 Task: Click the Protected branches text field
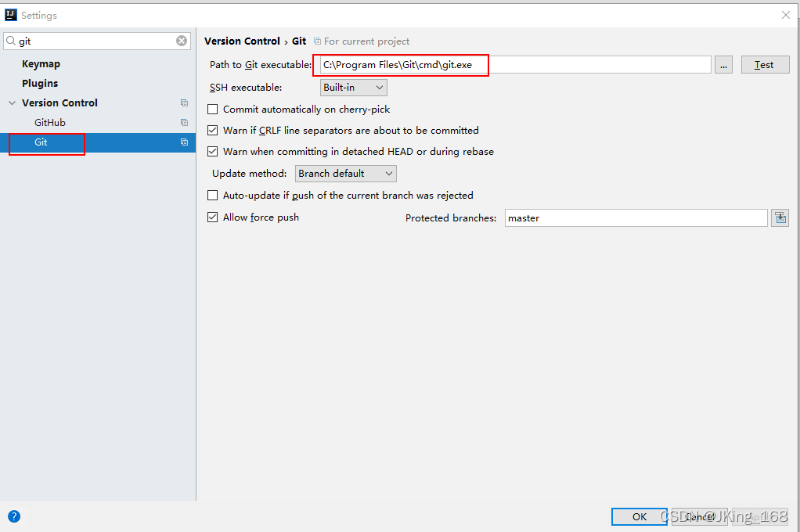coord(636,217)
